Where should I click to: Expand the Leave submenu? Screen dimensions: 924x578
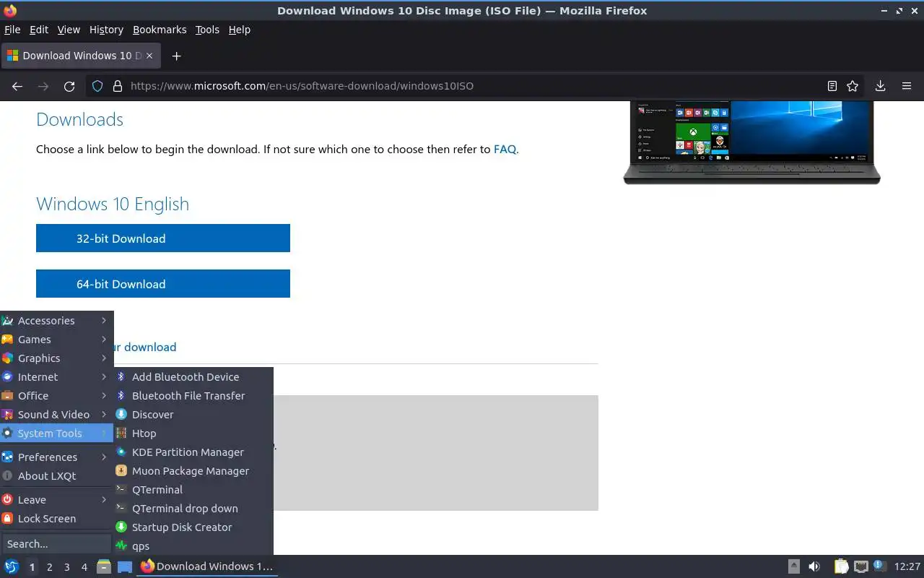(x=56, y=499)
